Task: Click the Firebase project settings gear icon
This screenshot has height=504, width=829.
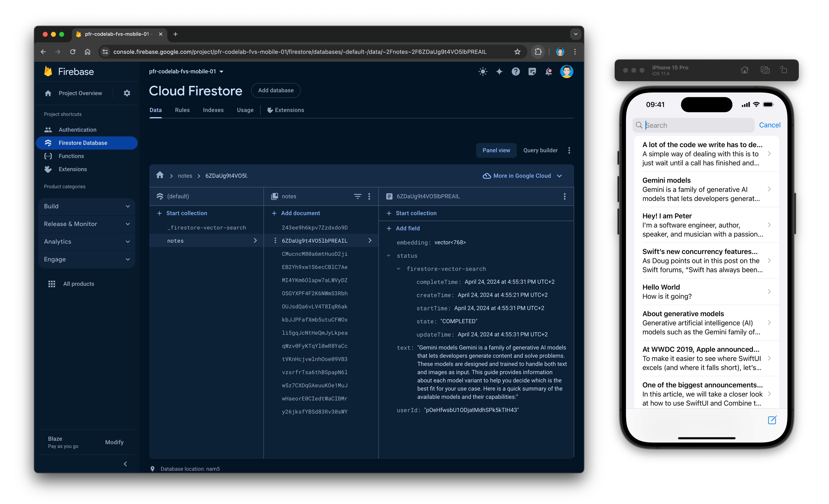Action: pyautogui.click(x=127, y=93)
